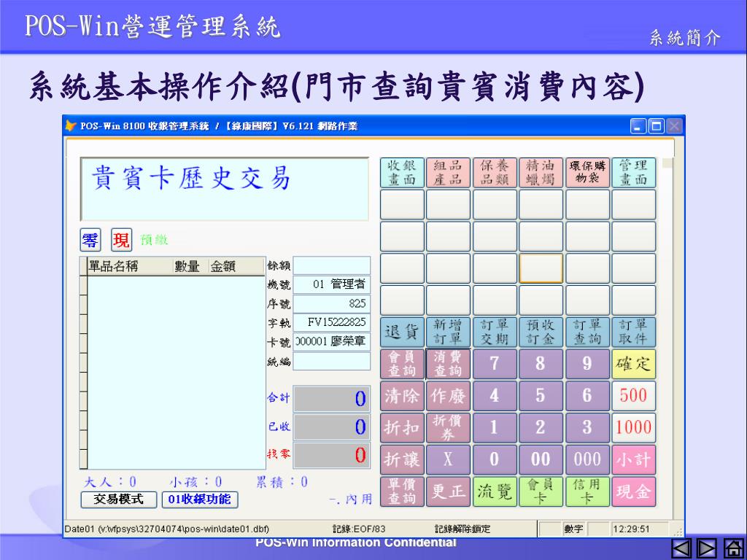Click the blue 零 icon
The width and height of the screenshot is (747, 560).
(90, 240)
